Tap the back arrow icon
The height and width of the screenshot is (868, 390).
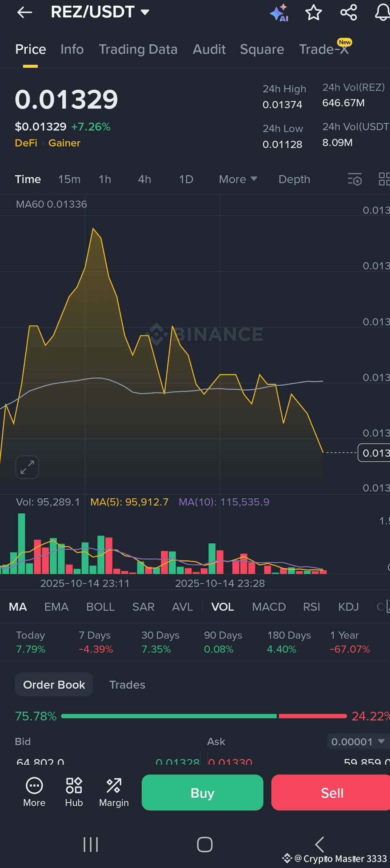pos(25,12)
